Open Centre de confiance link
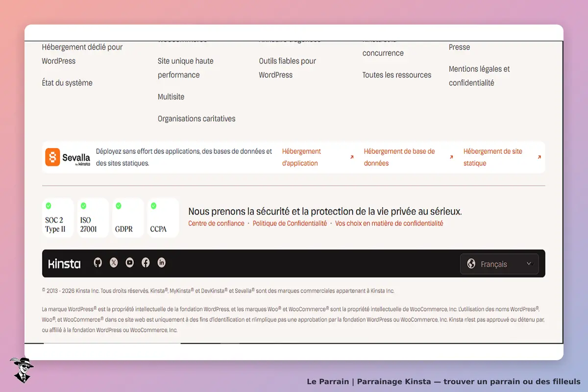 click(216, 223)
